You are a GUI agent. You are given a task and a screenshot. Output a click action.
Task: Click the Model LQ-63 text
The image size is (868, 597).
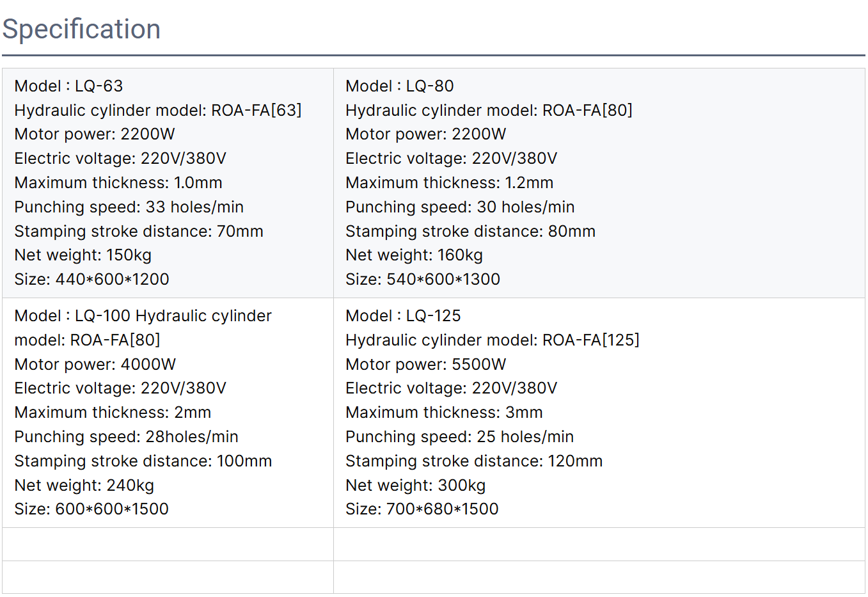[68, 86]
